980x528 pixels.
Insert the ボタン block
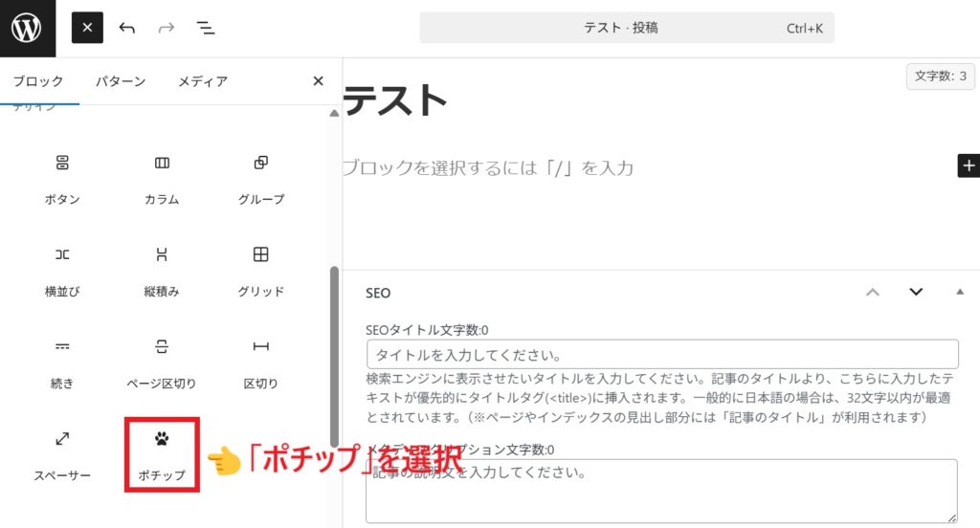click(62, 179)
